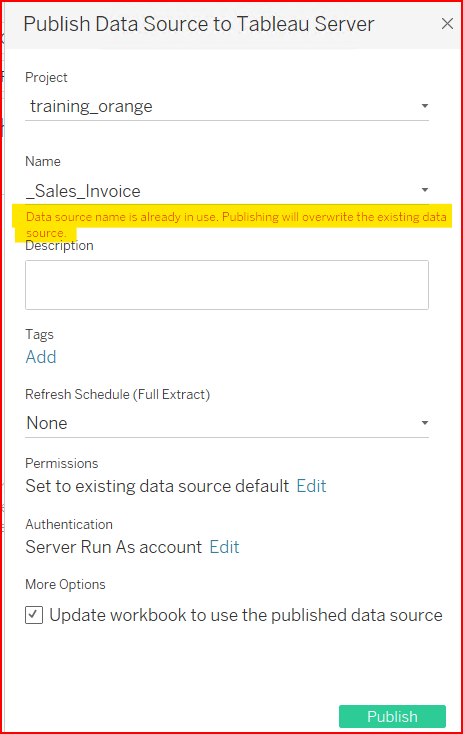
Task: Edit the Permissions setting
Action: pyautogui.click(x=311, y=486)
